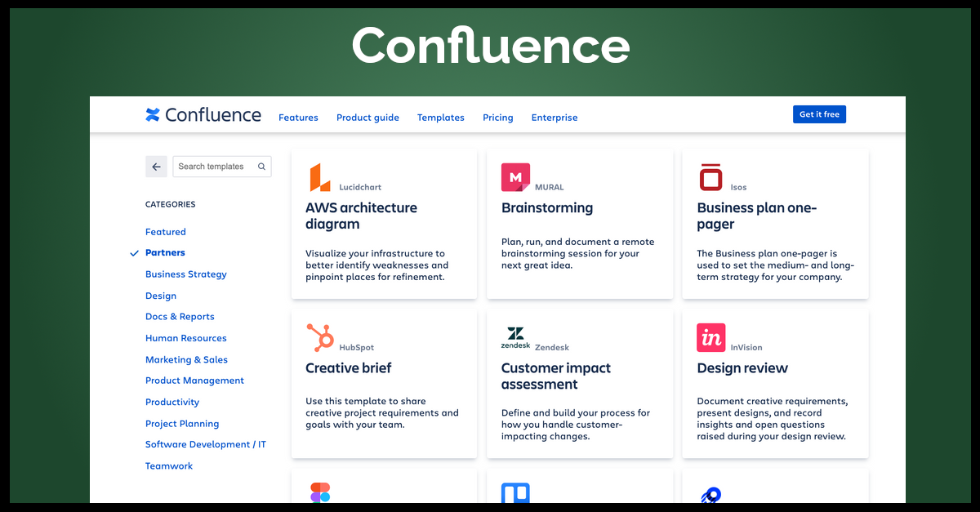
Task: Click the Get it free button
Action: (x=819, y=114)
